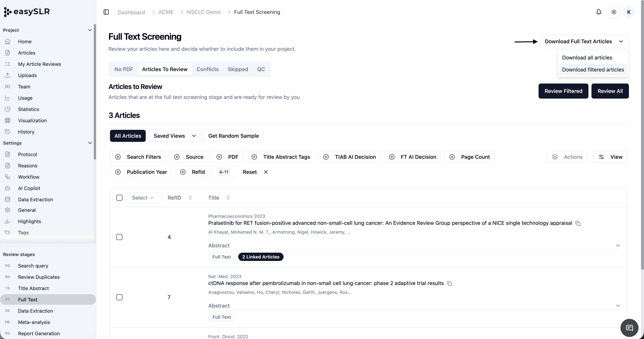Switch to the Conflicts tab
644x339 pixels.
[x=208, y=69]
